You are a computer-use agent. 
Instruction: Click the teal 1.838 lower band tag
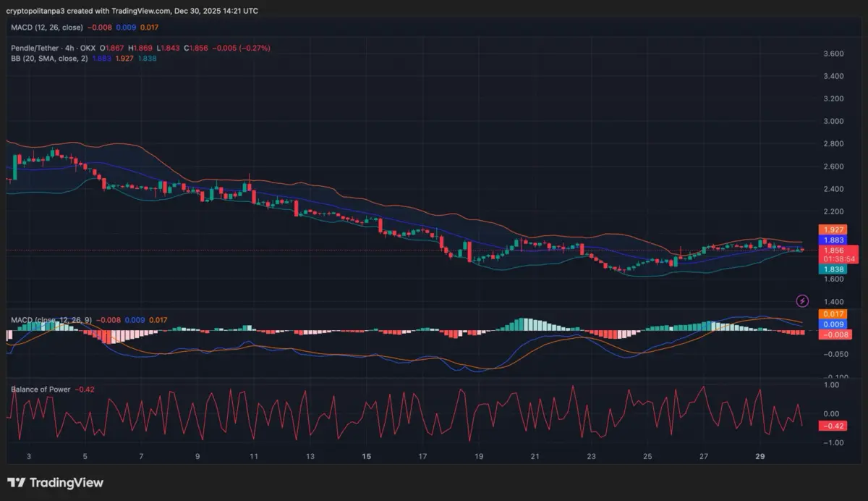[830, 269]
